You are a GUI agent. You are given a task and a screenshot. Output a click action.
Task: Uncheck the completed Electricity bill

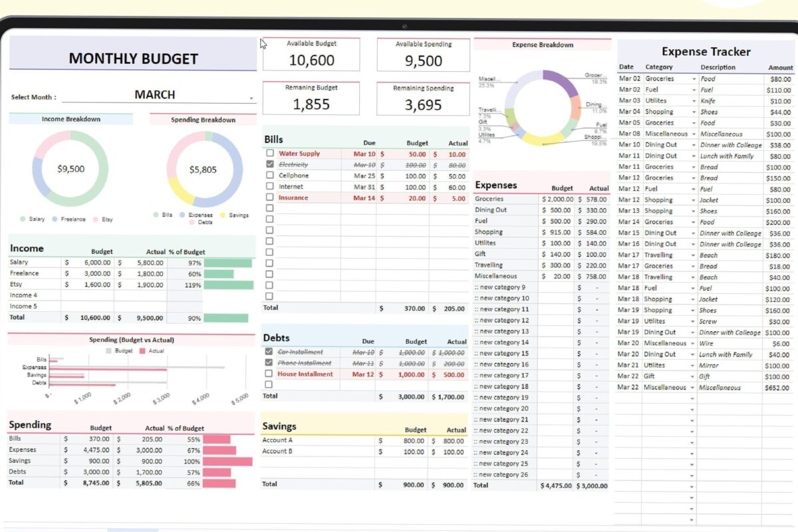270,165
